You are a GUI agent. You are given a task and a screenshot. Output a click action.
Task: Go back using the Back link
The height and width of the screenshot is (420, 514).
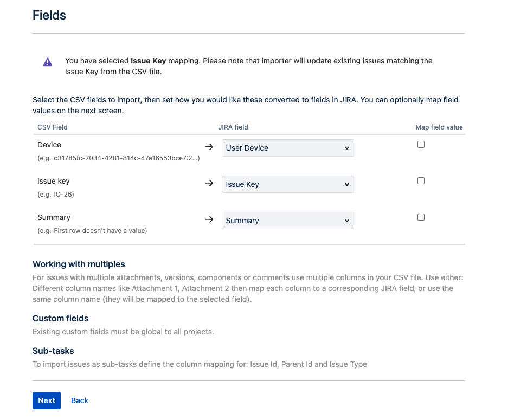point(80,400)
